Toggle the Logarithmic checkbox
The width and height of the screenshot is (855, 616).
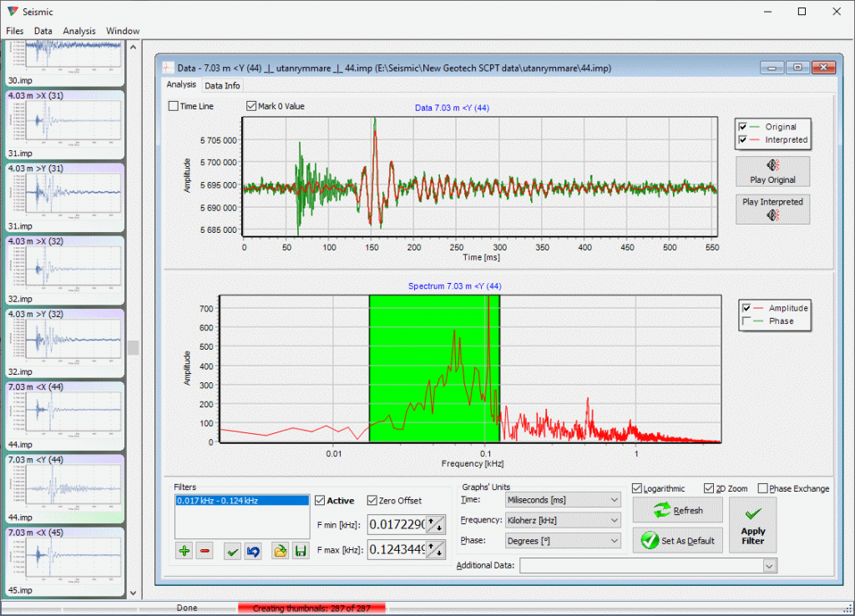coord(638,488)
